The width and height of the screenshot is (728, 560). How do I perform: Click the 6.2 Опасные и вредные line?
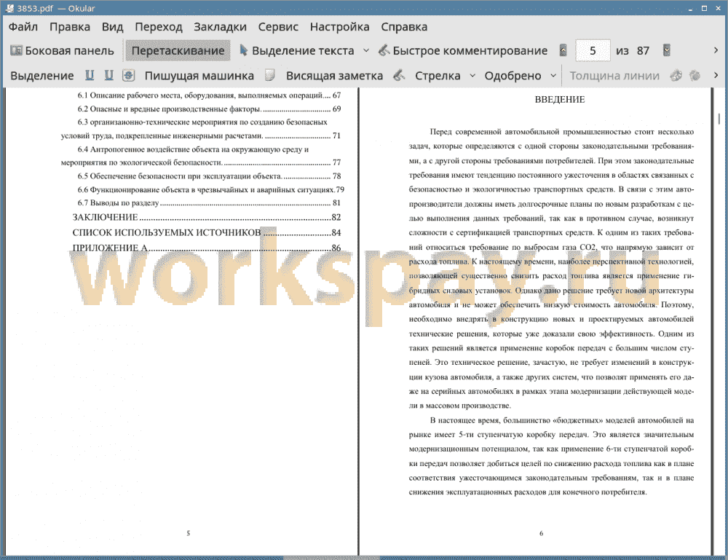[x=209, y=109]
